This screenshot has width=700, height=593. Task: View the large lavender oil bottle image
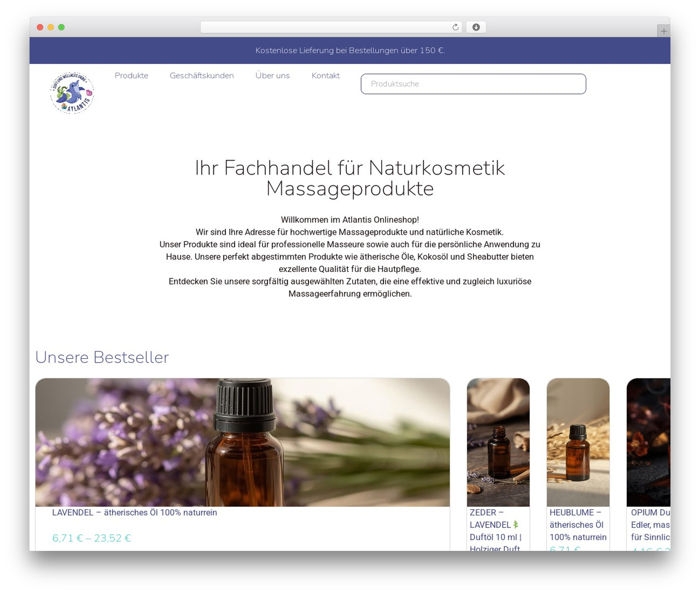coord(243,443)
